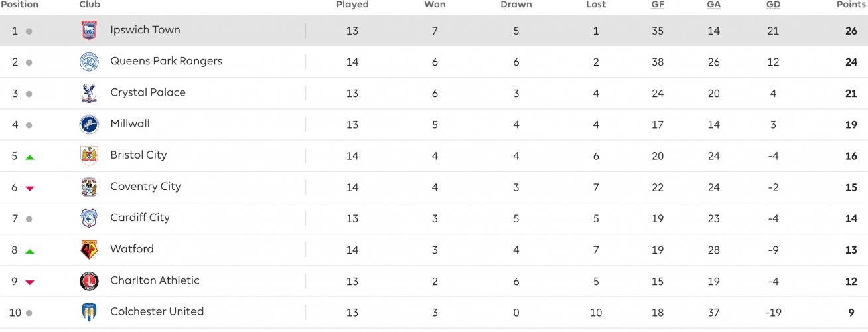Click the Millwall lion badge
Screen dimensions: 868x332
point(89,124)
